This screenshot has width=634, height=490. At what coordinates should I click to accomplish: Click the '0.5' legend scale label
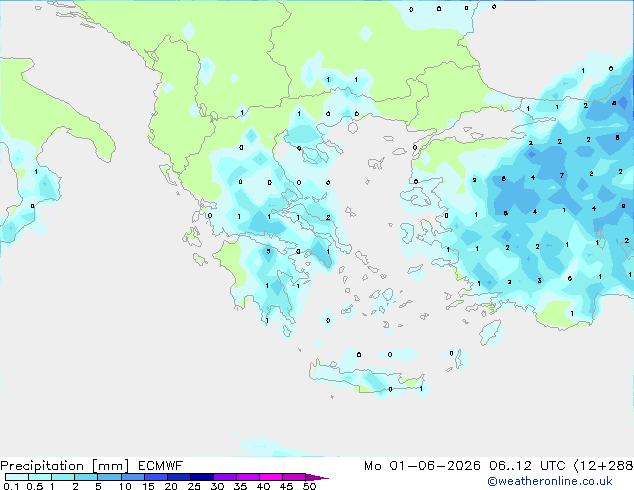(x=35, y=486)
